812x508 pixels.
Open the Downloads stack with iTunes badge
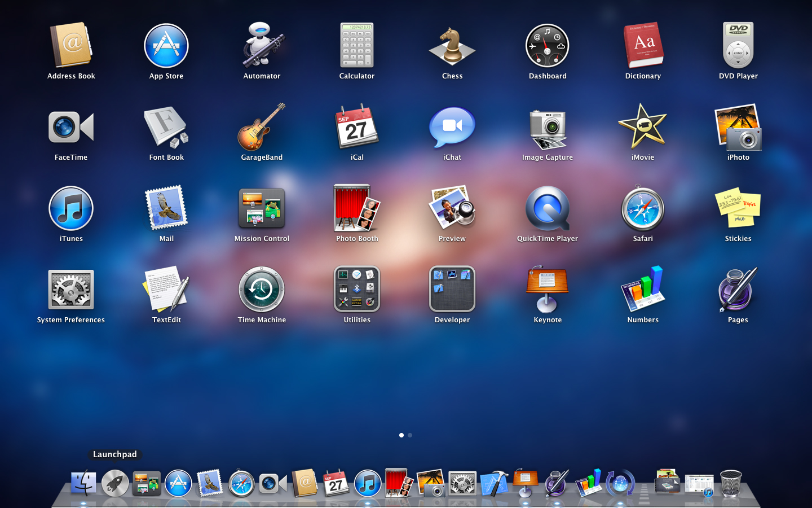click(x=699, y=485)
